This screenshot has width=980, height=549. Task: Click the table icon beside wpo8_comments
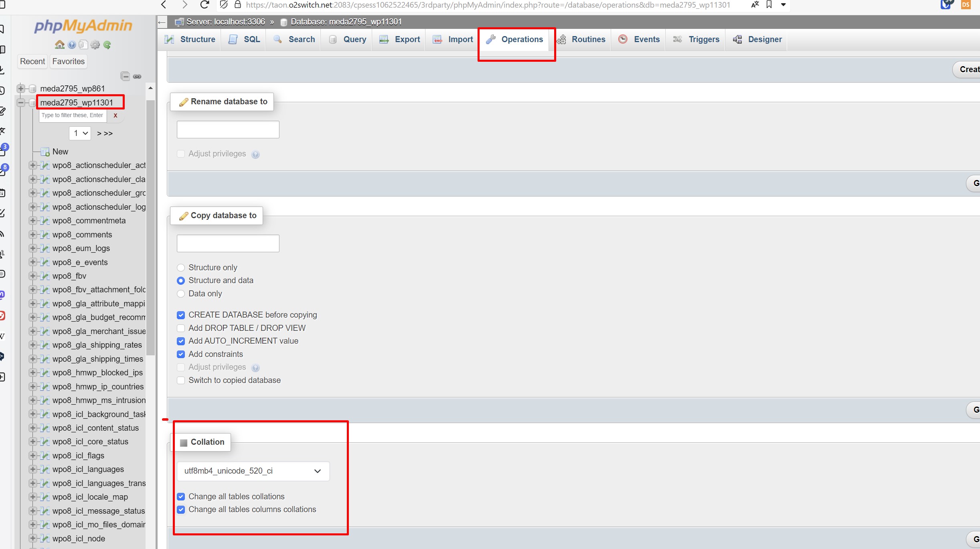45,235
